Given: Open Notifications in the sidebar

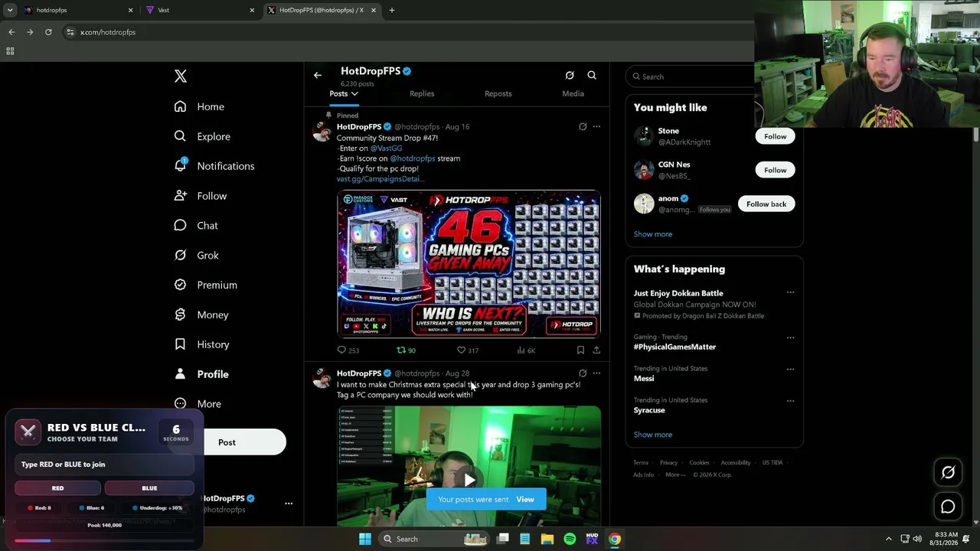Looking at the screenshot, I should tap(214, 166).
